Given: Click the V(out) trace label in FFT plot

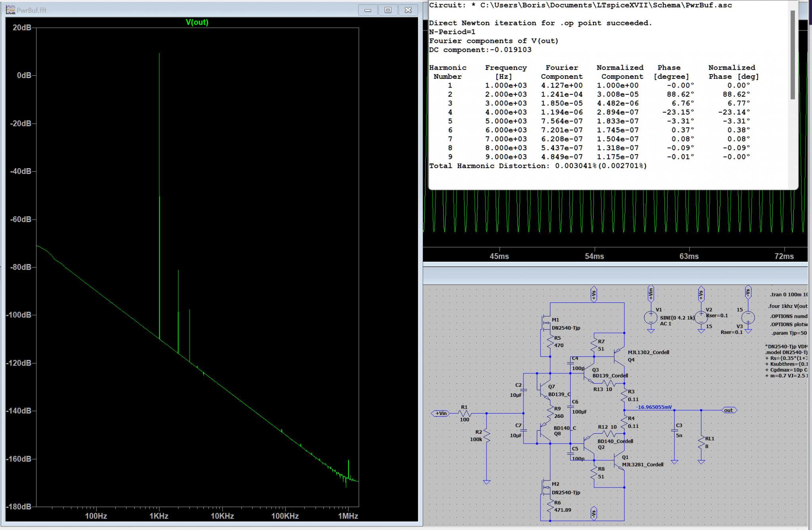Looking at the screenshot, I should [197, 22].
